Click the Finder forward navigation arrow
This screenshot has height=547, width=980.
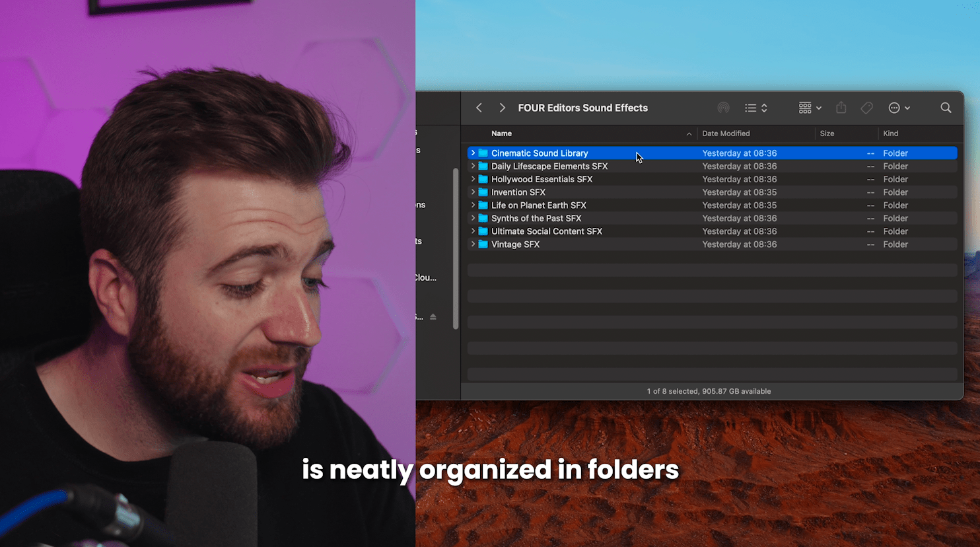click(502, 108)
